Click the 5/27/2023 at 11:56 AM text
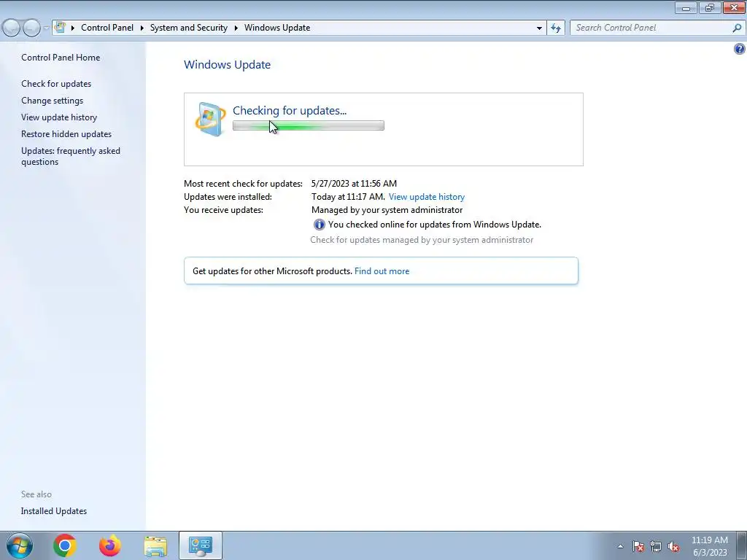The height and width of the screenshot is (560, 747). (x=354, y=183)
